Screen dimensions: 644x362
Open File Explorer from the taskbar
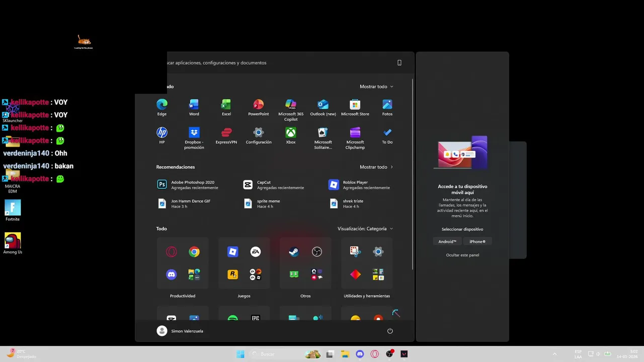[x=345, y=354]
